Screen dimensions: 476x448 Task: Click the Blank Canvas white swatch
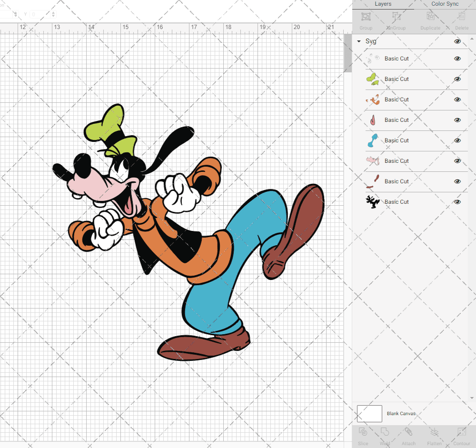(x=369, y=414)
